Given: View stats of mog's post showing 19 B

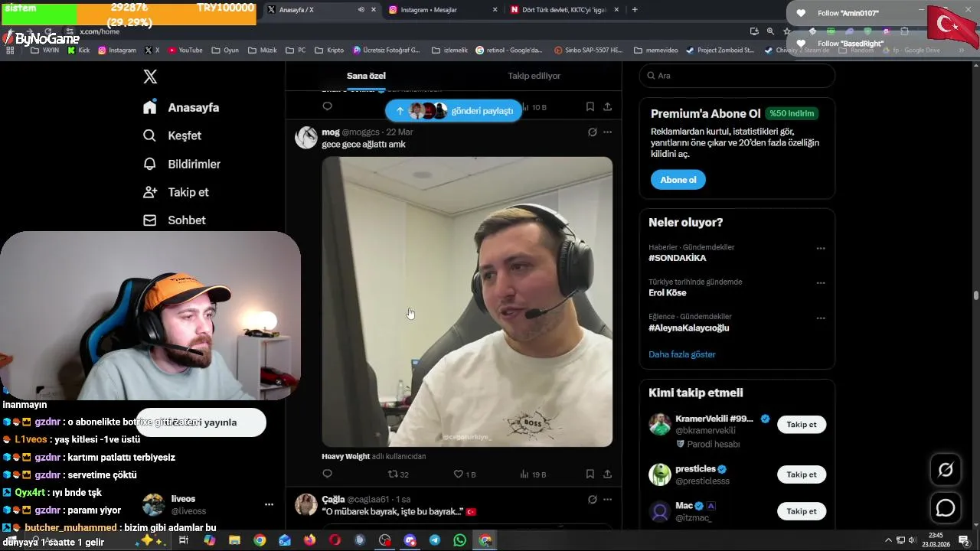Looking at the screenshot, I should coord(533,474).
